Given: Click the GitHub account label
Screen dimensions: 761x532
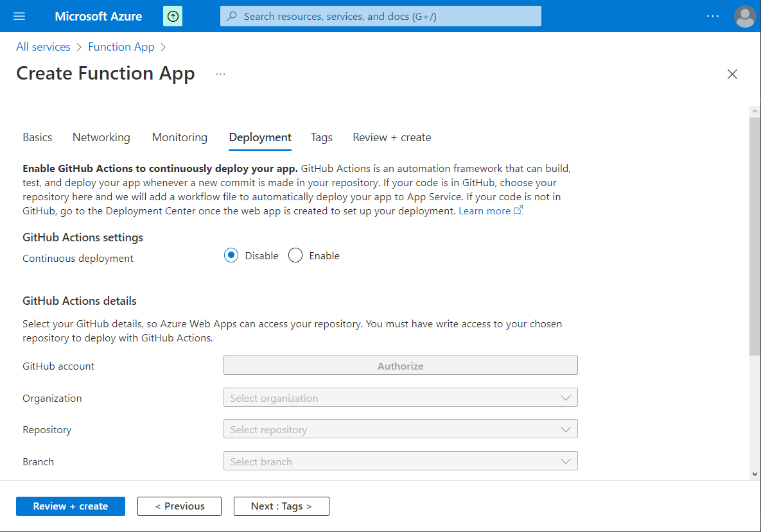Looking at the screenshot, I should 58,366.
